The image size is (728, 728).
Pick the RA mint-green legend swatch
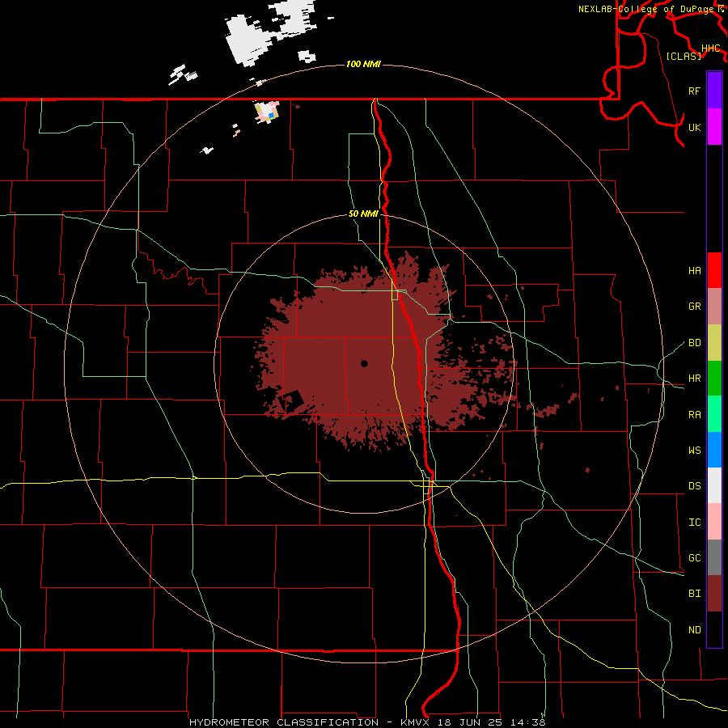tap(714, 414)
